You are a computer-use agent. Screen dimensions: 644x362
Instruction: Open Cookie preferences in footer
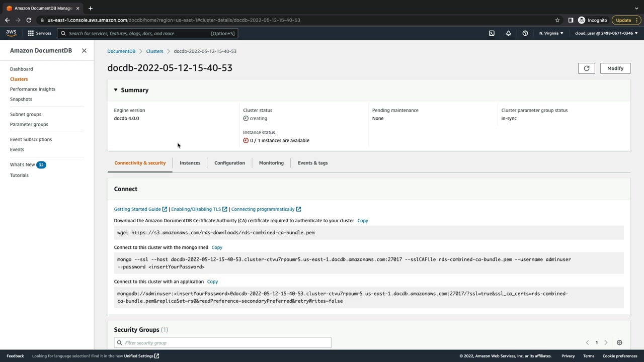coord(620,356)
